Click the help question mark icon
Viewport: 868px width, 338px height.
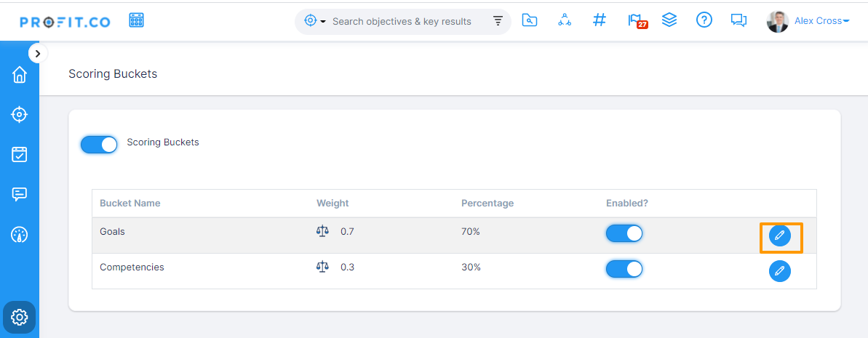coord(704,20)
